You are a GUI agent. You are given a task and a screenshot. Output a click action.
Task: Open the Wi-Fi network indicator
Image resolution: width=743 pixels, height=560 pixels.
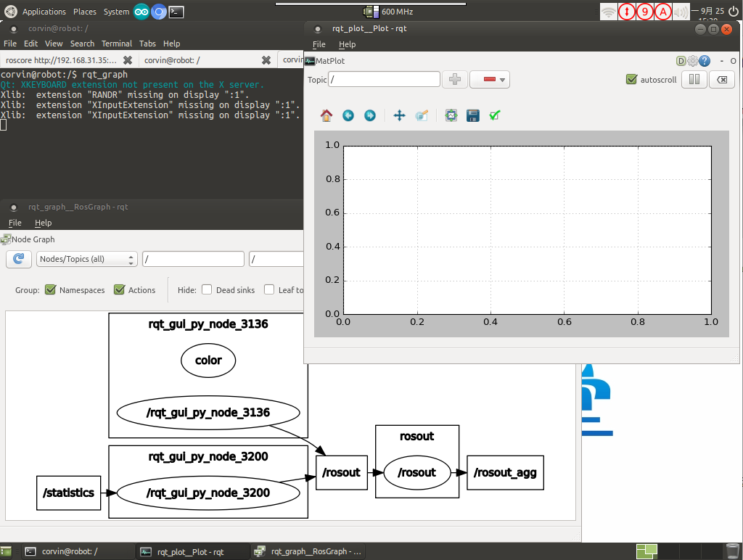tap(609, 12)
